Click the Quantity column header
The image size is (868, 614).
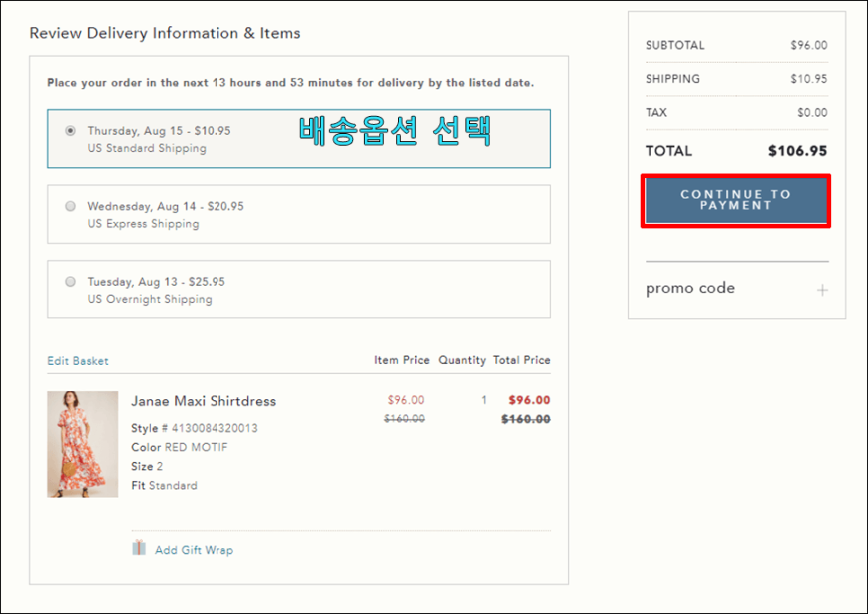pyautogui.click(x=462, y=360)
